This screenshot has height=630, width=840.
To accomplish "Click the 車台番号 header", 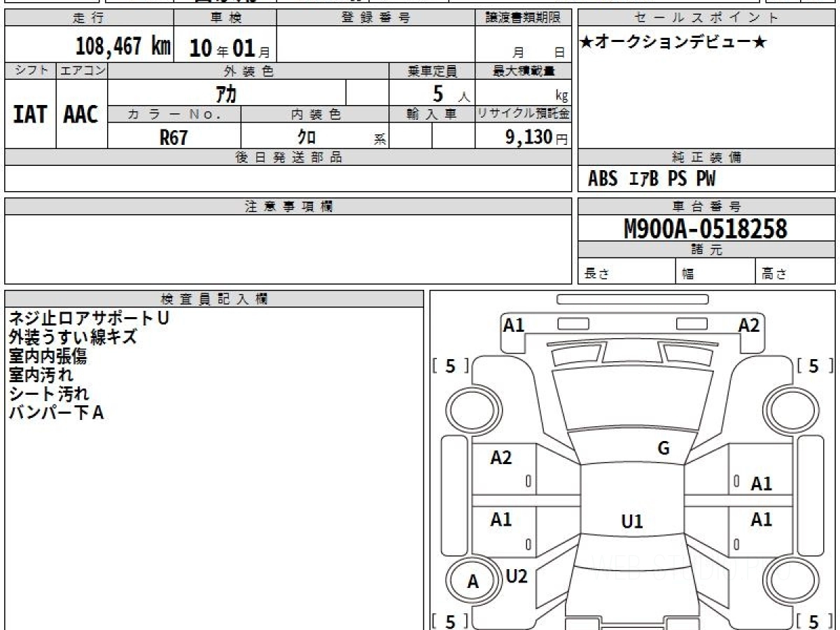I will (707, 206).
